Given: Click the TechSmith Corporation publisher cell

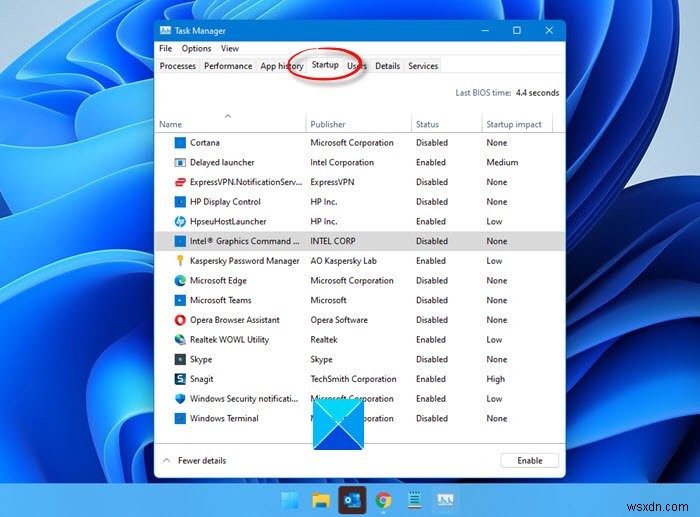Looking at the screenshot, I should (x=354, y=379).
